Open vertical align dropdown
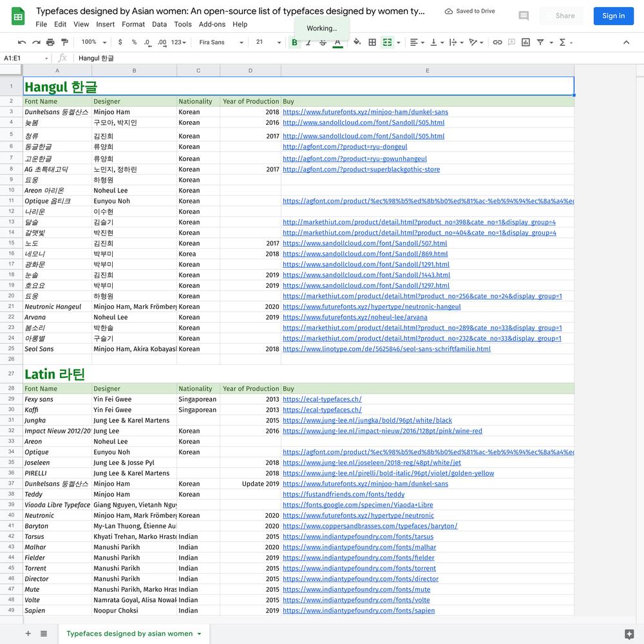 [x=437, y=43]
